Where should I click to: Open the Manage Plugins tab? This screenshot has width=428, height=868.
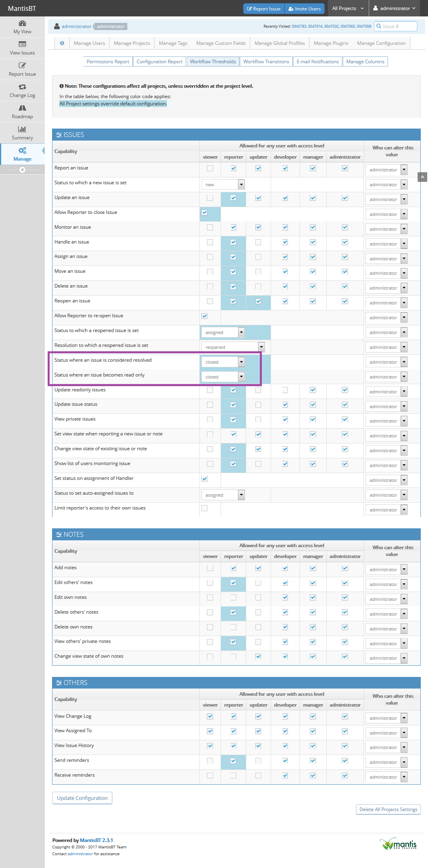(x=331, y=43)
